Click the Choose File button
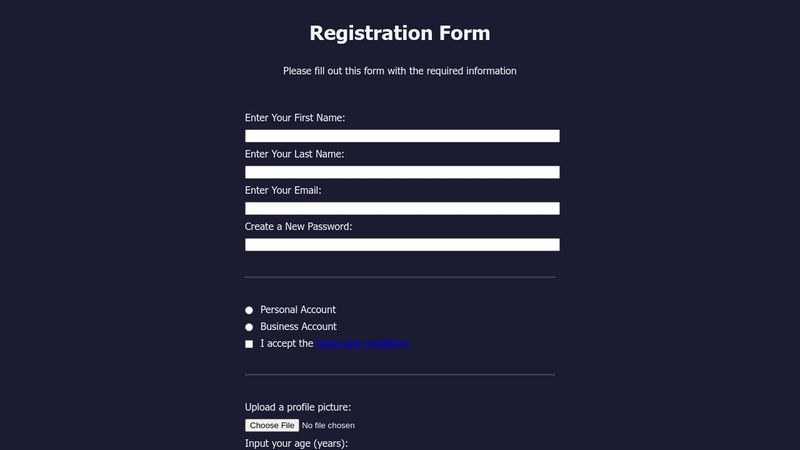The height and width of the screenshot is (450, 800). coord(272,425)
